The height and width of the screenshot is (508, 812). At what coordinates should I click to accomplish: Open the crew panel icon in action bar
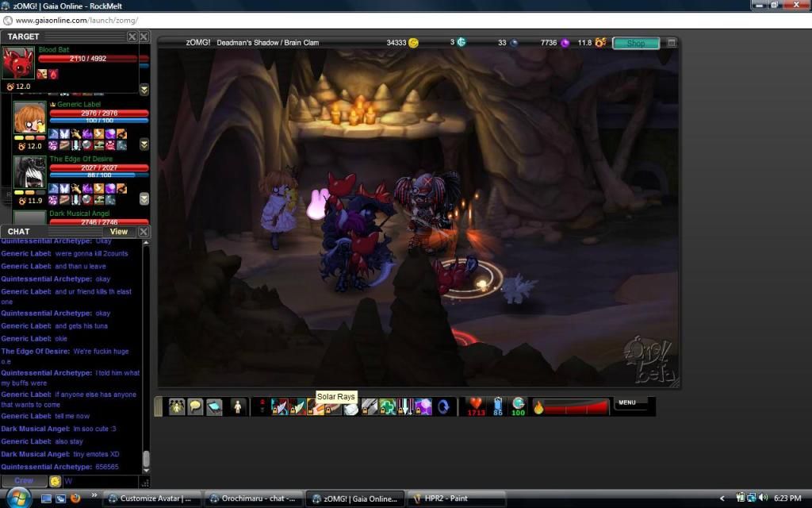pyautogui.click(x=176, y=406)
